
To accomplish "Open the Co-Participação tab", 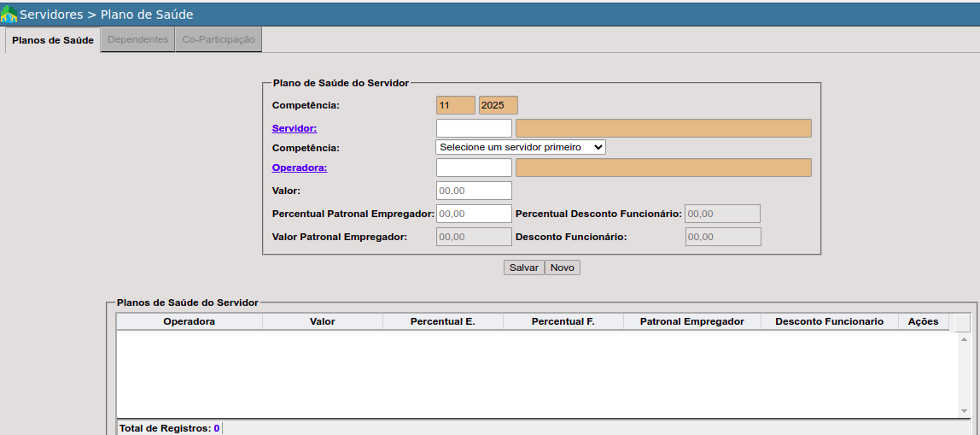I will point(219,40).
